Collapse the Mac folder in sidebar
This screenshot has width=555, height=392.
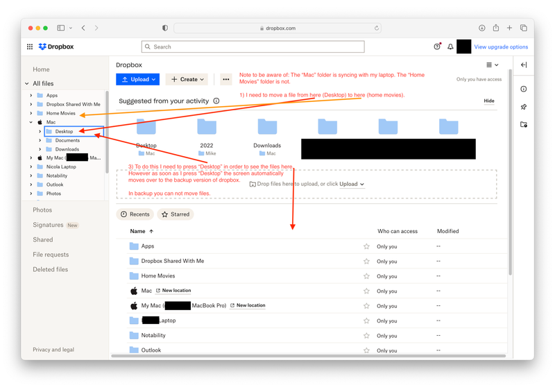click(31, 122)
